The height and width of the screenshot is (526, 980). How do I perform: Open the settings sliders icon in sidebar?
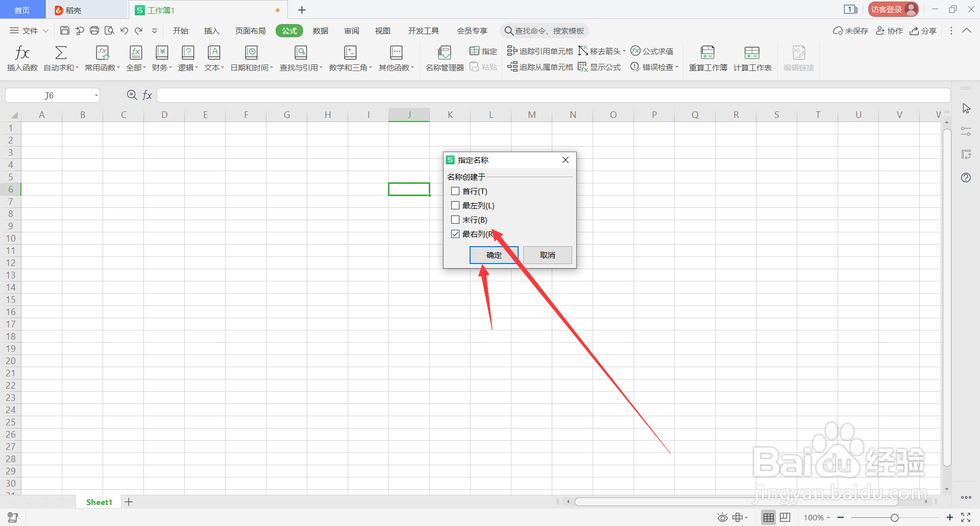[966, 132]
